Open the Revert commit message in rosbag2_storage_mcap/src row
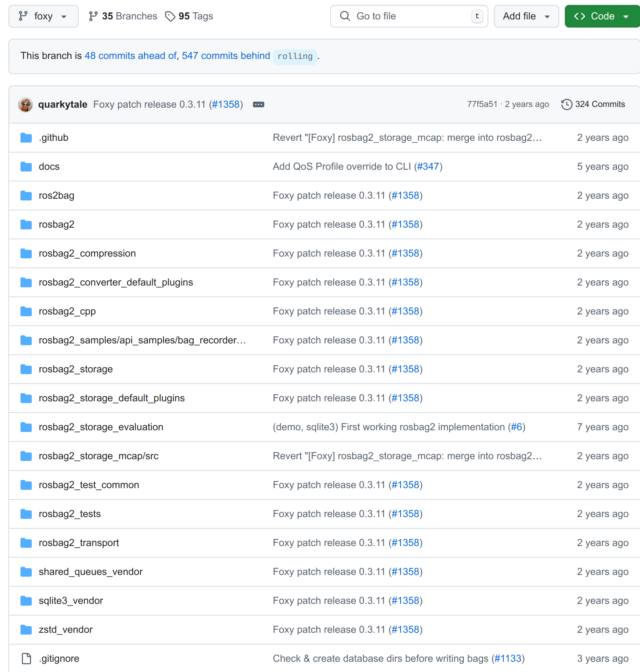This screenshot has height=672, width=640. (407, 456)
